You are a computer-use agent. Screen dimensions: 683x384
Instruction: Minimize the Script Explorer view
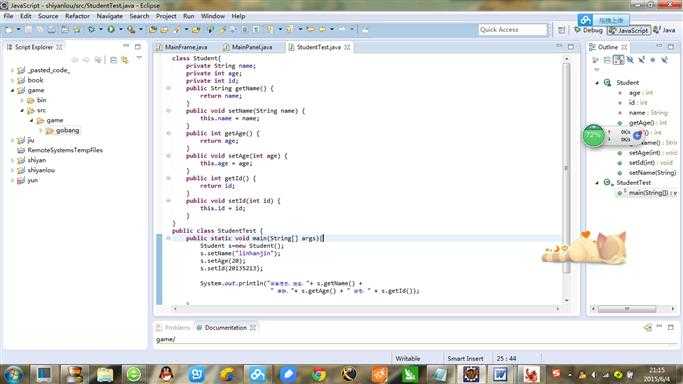pyautogui.click(x=126, y=46)
